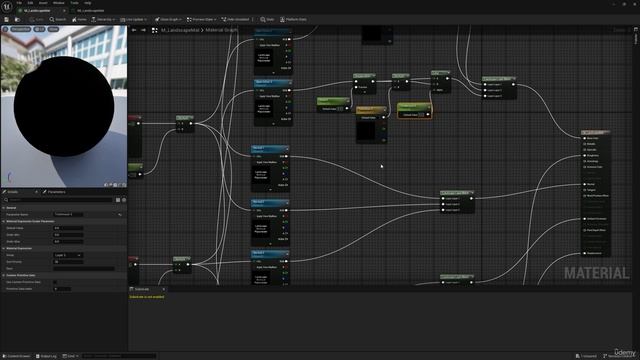Open the Cmd dropdown in status bar
The height and width of the screenshot is (360, 640).
click(x=70, y=356)
